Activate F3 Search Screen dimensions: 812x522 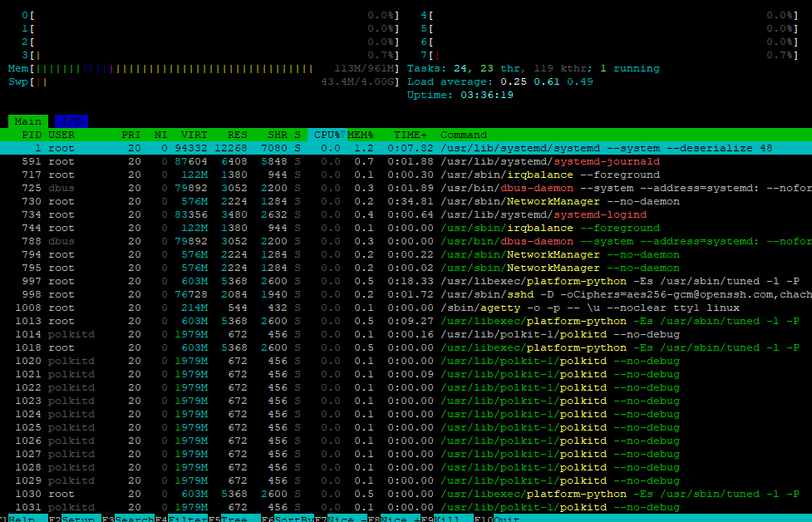coord(127,519)
